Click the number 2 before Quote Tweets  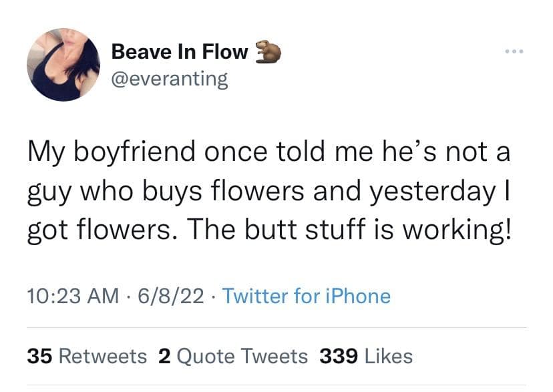click(x=164, y=356)
